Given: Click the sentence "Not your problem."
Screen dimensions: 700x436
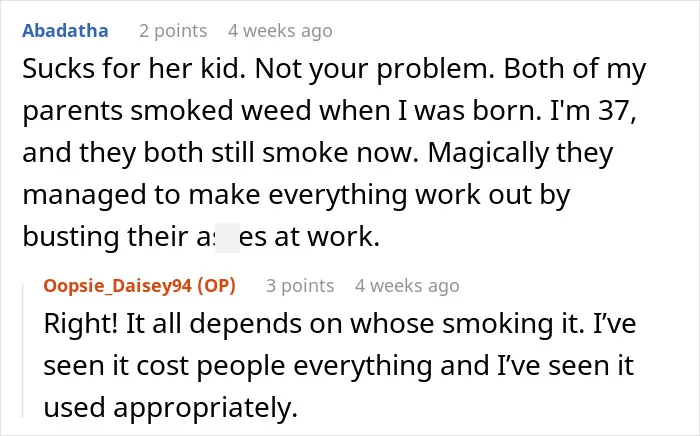Looking at the screenshot, I should (x=375, y=70).
